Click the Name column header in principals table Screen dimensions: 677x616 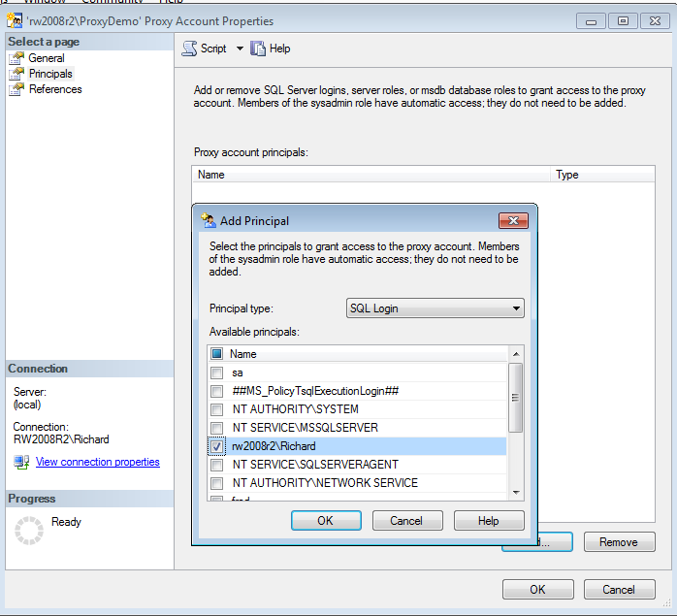[371, 175]
